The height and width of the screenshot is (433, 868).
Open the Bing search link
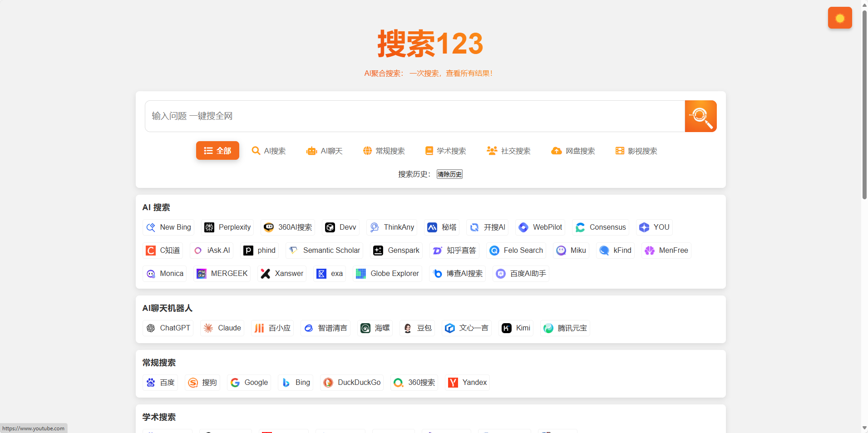tap(296, 383)
